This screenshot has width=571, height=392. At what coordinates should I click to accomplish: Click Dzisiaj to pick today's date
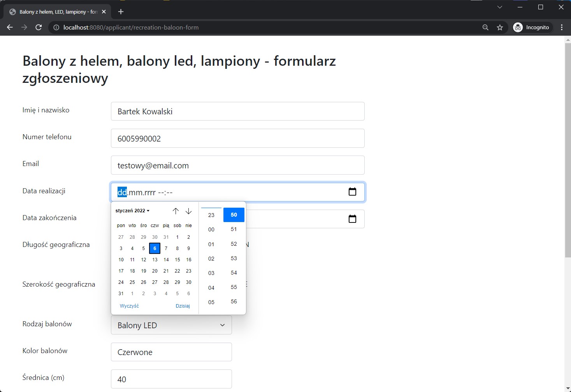click(x=183, y=306)
